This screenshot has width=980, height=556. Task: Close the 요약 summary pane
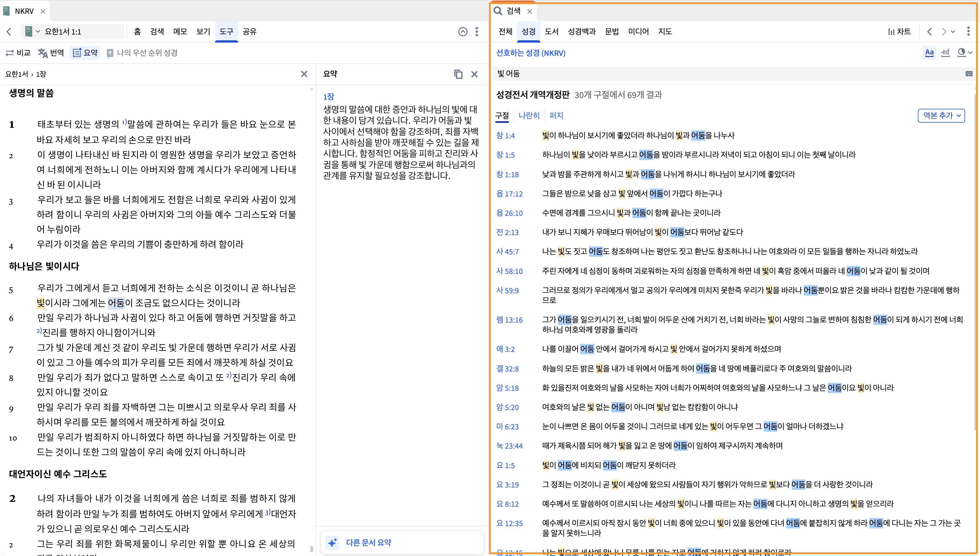coord(474,74)
